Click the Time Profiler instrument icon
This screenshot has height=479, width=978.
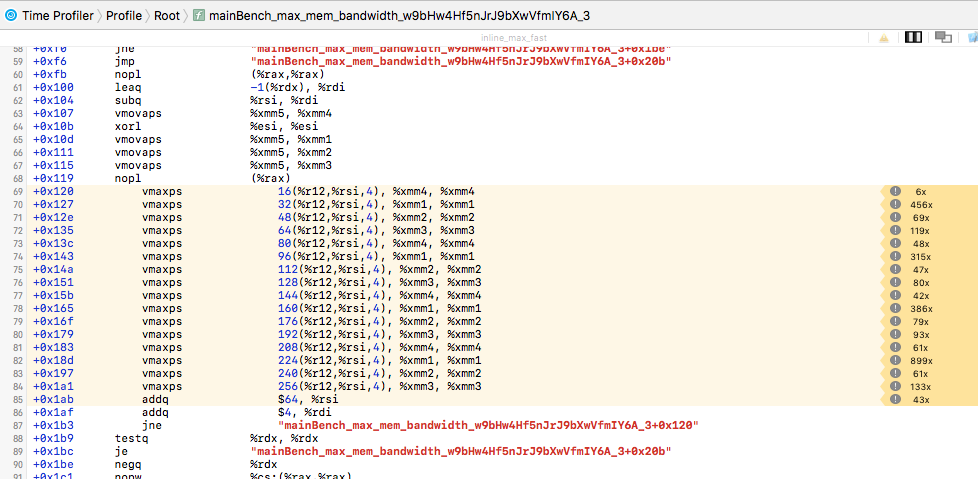(11, 16)
